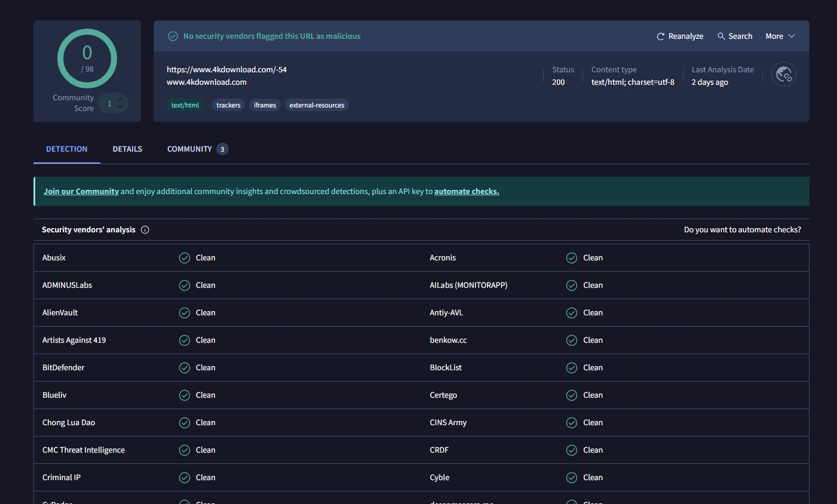837x504 pixels.
Task: Click the Join our Community link
Action: pyautogui.click(x=81, y=192)
